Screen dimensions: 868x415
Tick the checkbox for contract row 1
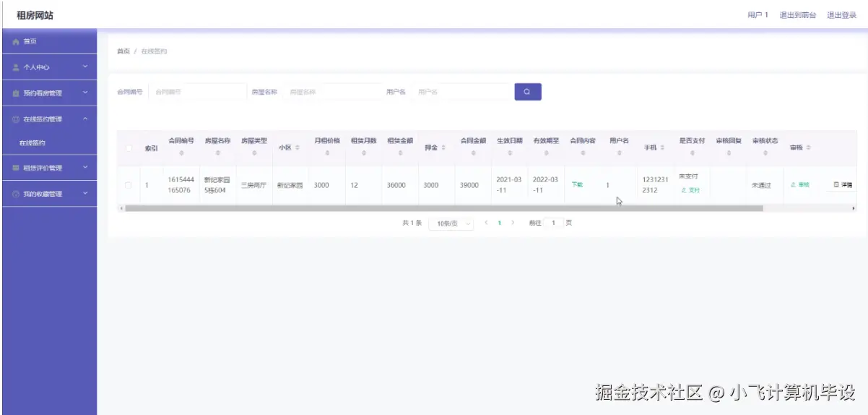(x=129, y=185)
